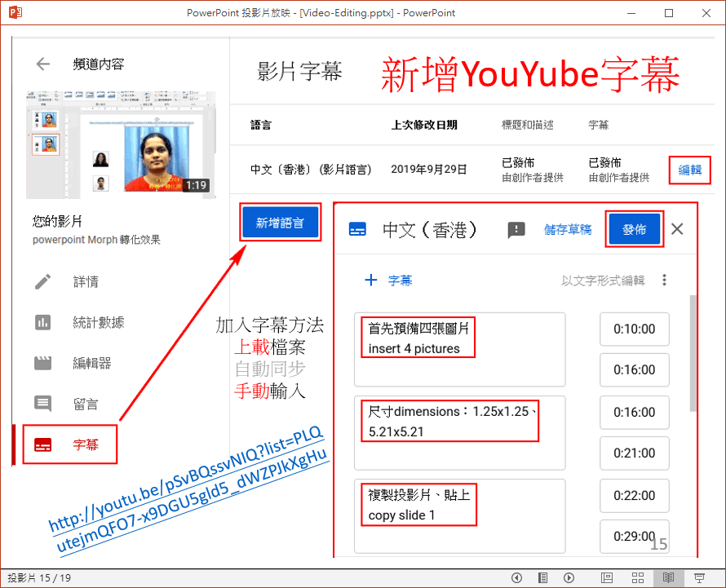Select 統計數據 in the left sidebar
Screen dimensions: 726x588
(98, 322)
